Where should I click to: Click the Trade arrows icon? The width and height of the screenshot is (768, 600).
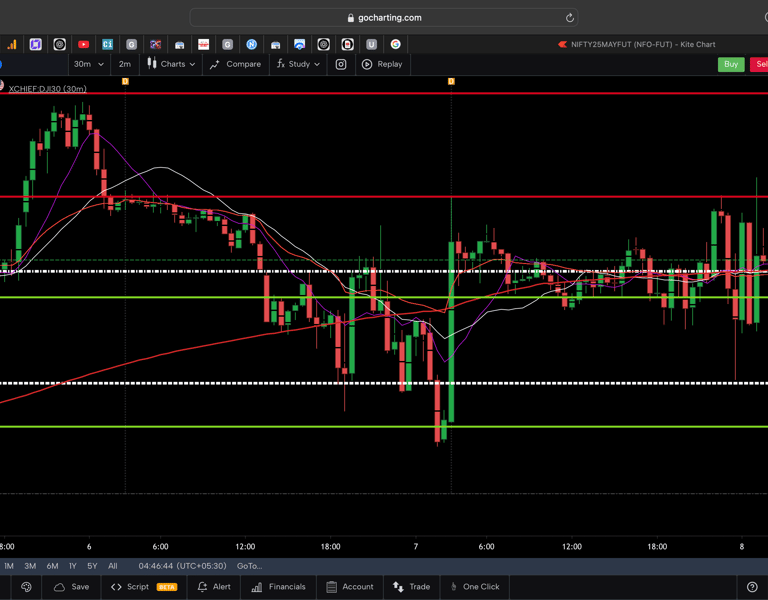398,587
